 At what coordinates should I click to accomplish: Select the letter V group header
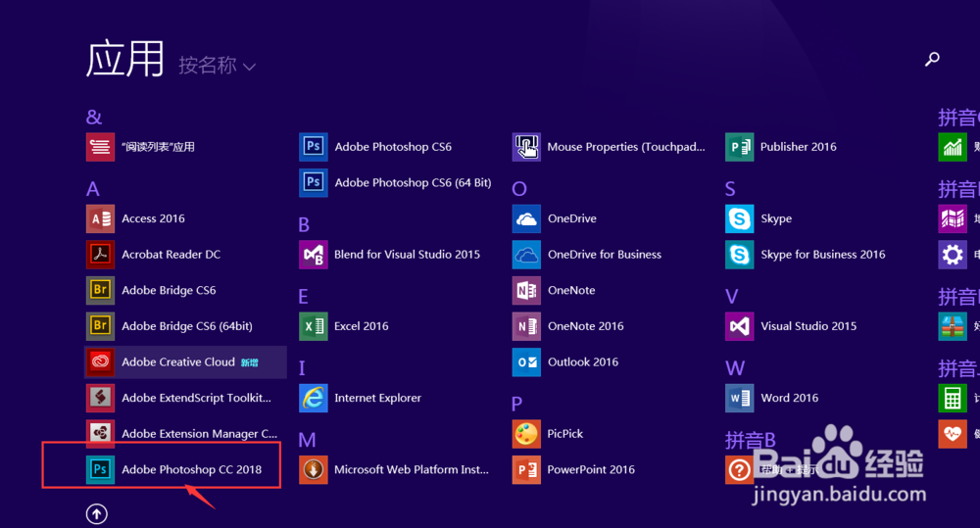731,296
